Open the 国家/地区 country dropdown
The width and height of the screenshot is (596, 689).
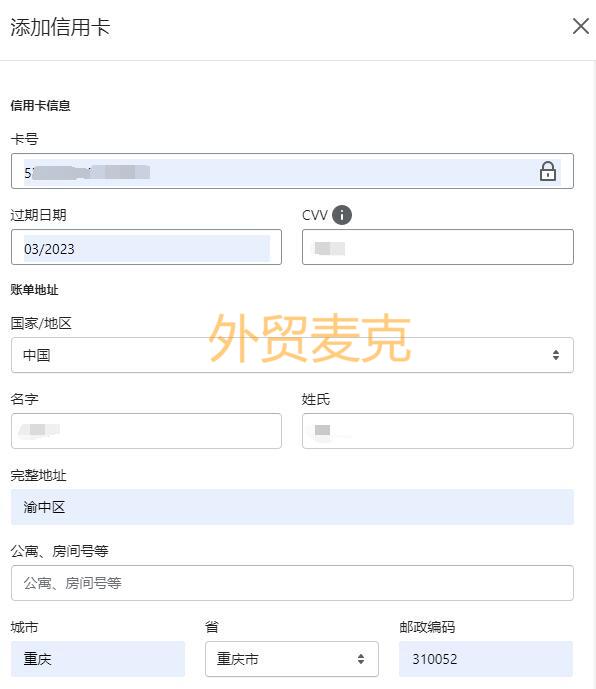click(x=292, y=355)
